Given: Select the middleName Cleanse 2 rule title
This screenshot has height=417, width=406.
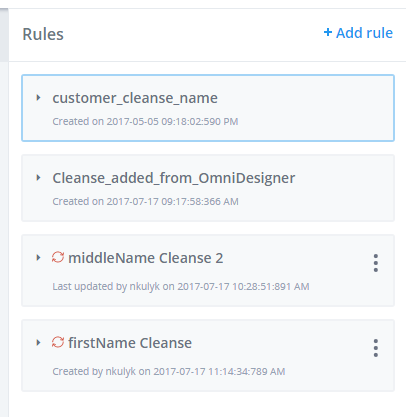Looking at the screenshot, I should coord(146,258).
